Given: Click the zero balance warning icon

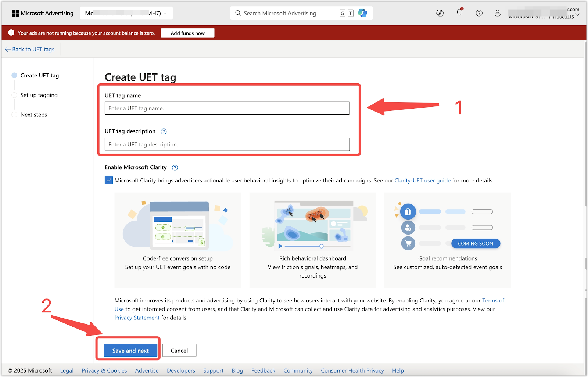Looking at the screenshot, I should pos(11,33).
